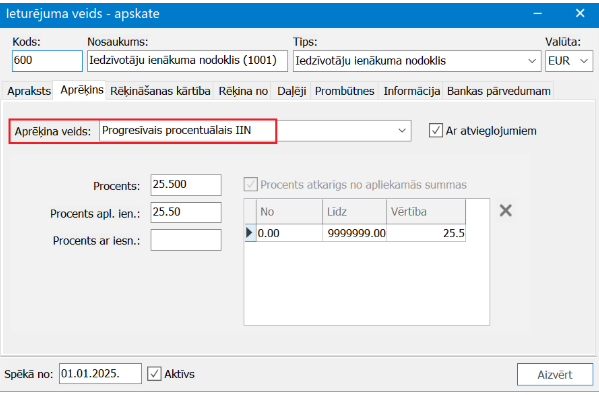Open the Tips dropdown list

click(532, 61)
